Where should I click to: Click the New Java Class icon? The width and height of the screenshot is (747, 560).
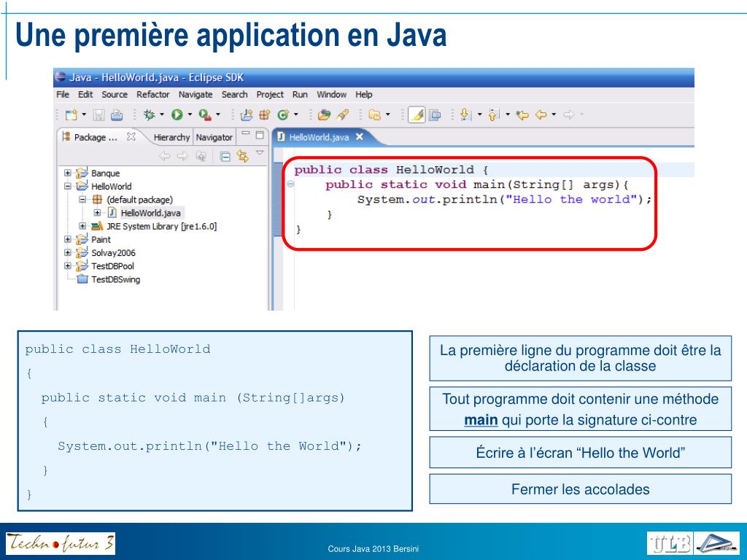[282, 114]
